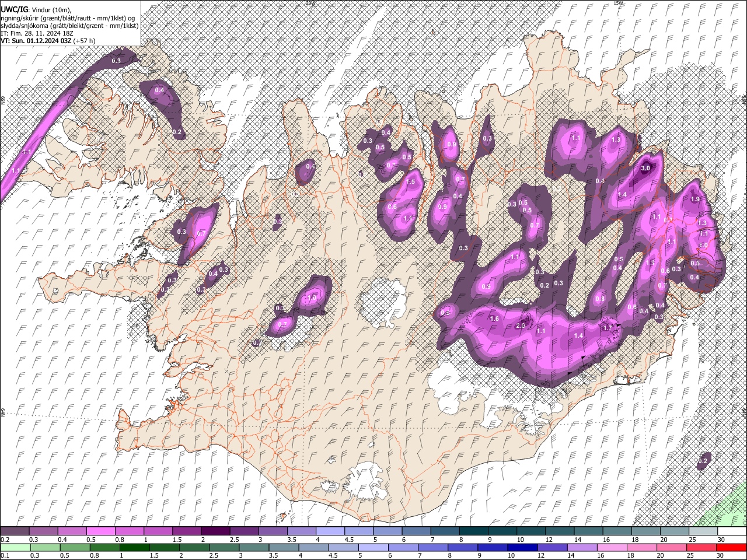747x560 pixels.
Task: Select the 'slydda/snjókoma (grátt/bleikt/grænt' description line
Action: (69, 25)
